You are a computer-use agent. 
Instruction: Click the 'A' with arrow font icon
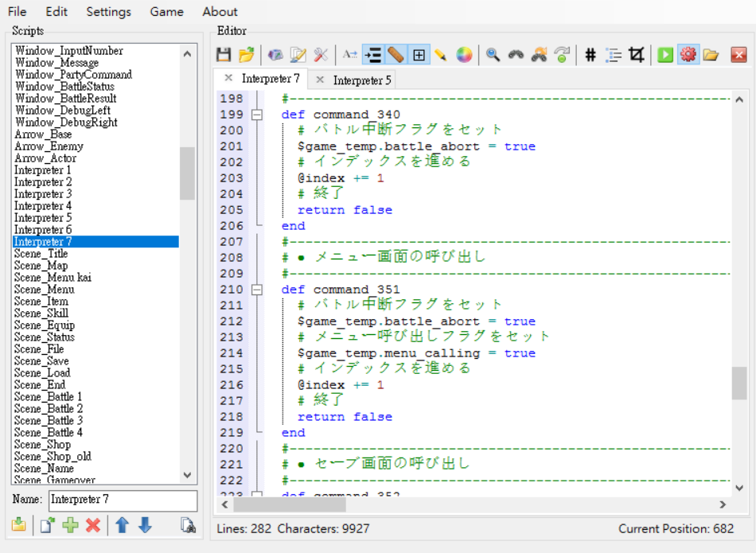pyautogui.click(x=349, y=55)
